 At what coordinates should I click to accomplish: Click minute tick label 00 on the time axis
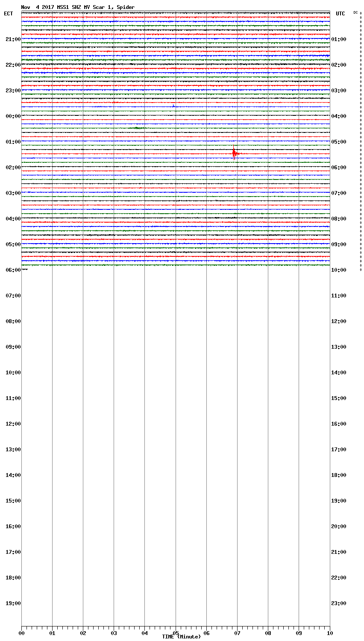point(21,633)
